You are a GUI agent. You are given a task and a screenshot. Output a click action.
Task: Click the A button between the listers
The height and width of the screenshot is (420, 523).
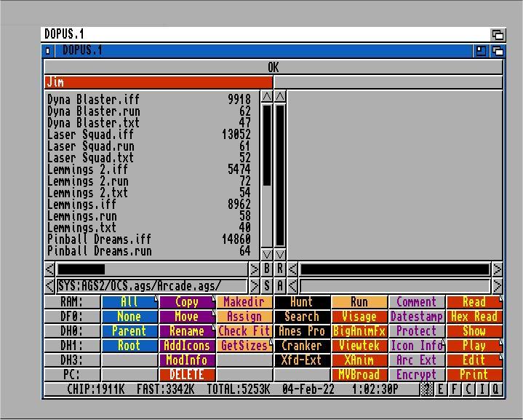coord(280,286)
